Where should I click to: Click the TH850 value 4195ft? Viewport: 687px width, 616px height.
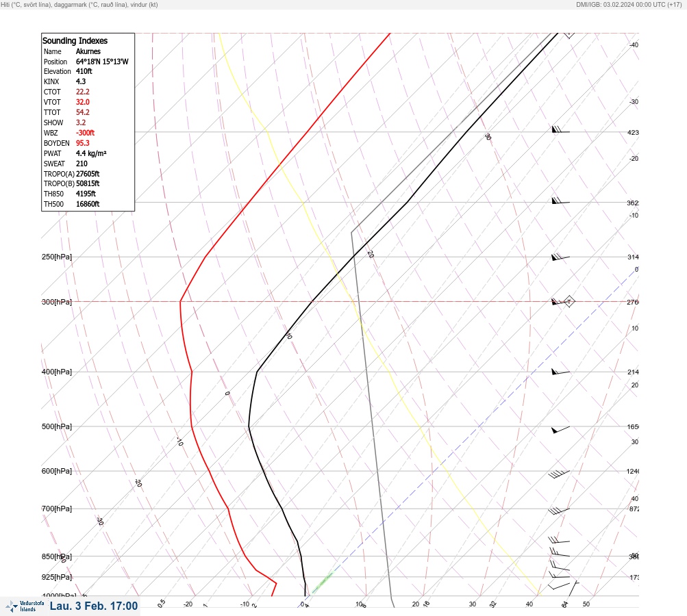pyautogui.click(x=86, y=194)
